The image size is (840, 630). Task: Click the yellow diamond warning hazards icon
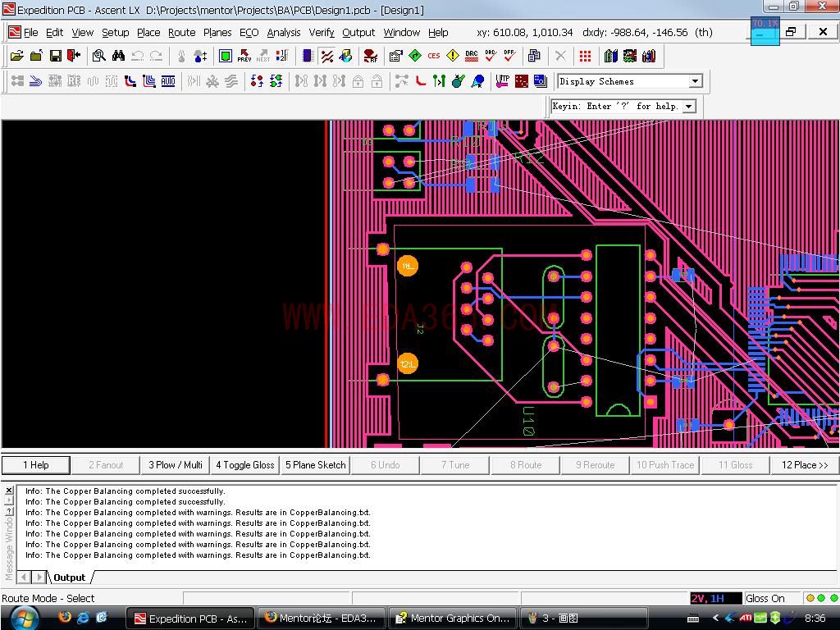[x=453, y=56]
